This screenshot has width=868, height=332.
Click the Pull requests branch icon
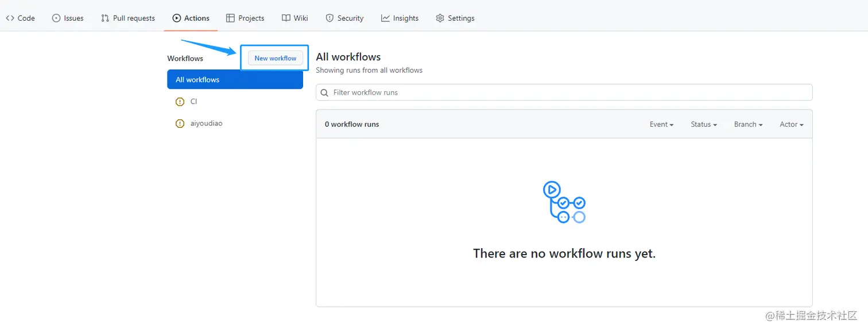105,18
